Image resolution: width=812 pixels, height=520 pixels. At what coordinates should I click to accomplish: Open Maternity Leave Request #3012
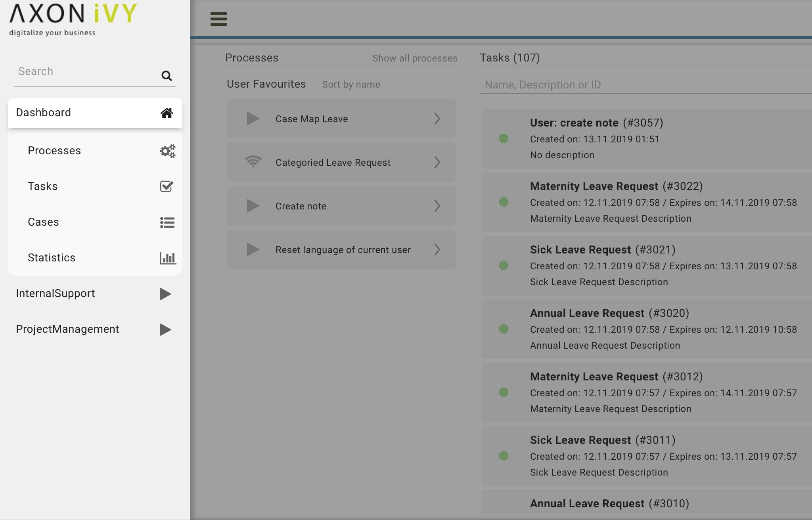click(647, 393)
